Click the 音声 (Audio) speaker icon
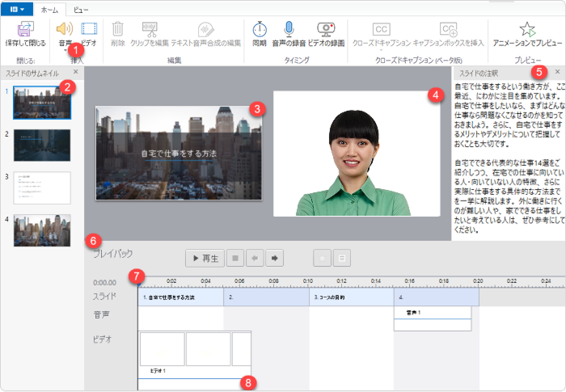The image size is (566, 392). 65,29
